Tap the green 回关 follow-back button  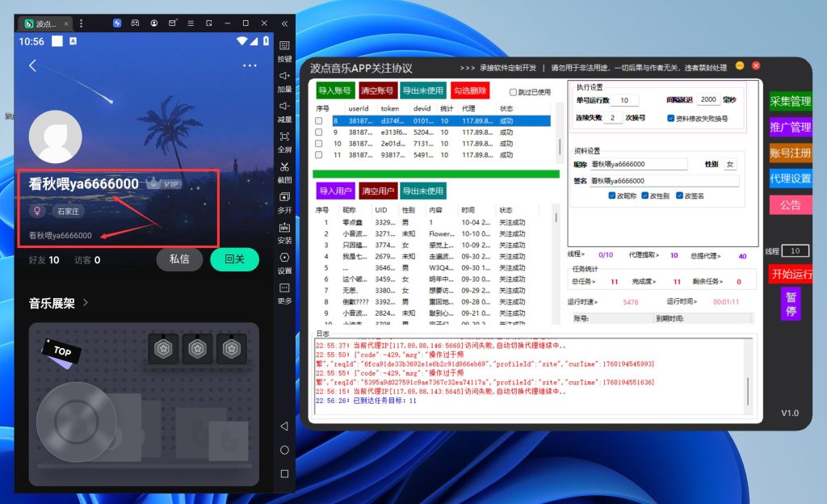coord(234,259)
